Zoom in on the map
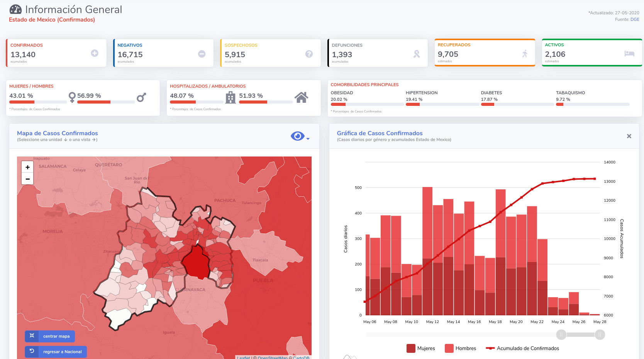 coord(27,167)
